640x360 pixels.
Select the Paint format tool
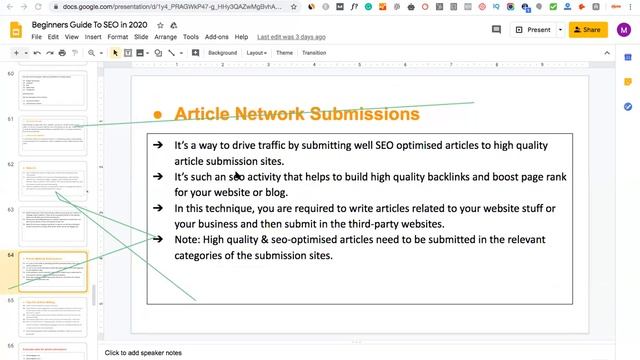[75, 53]
